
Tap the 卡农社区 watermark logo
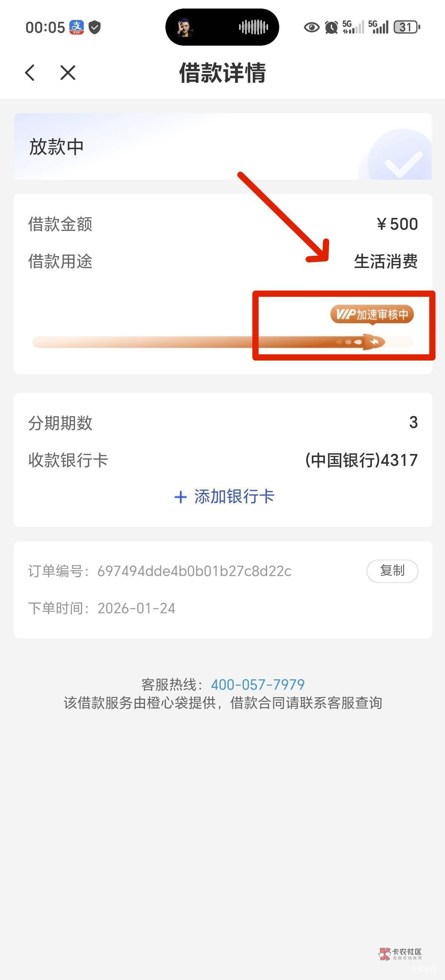[x=400, y=954]
